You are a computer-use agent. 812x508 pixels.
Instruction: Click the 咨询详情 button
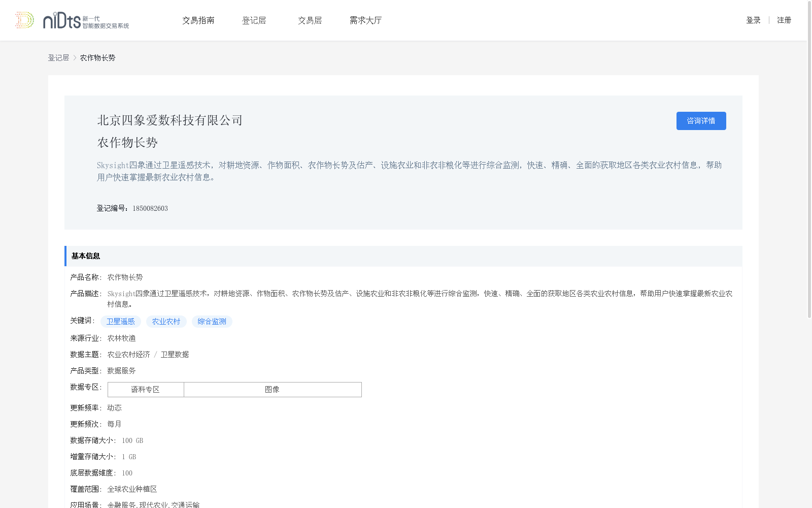pyautogui.click(x=701, y=121)
